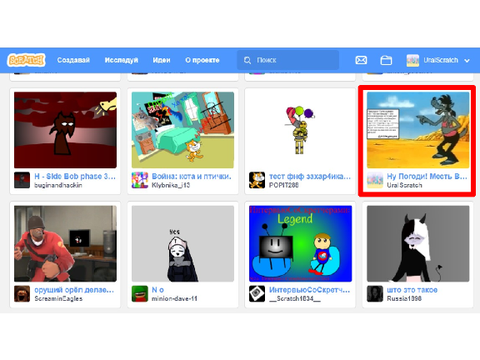
Task: Open the Исследуй menu item
Action: pyautogui.click(x=121, y=60)
